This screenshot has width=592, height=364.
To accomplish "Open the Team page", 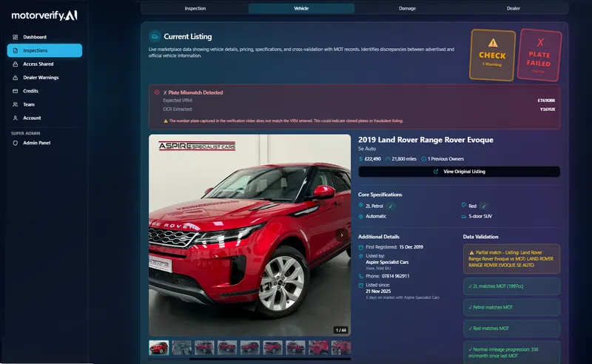I will point(44,104).
